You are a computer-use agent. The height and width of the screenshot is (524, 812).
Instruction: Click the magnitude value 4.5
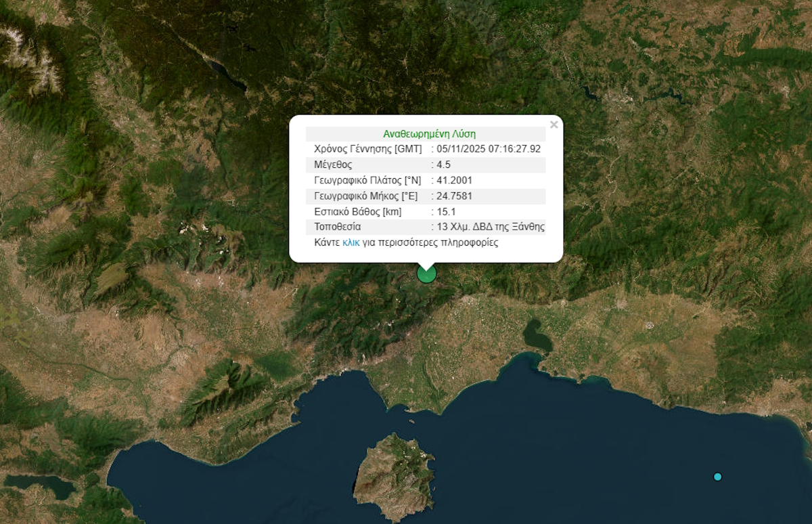(444, 165)
